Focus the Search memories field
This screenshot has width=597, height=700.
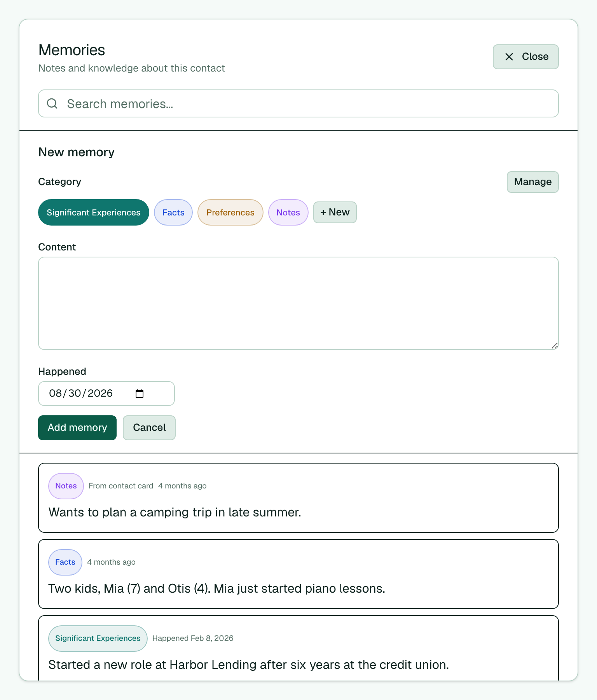298,103
